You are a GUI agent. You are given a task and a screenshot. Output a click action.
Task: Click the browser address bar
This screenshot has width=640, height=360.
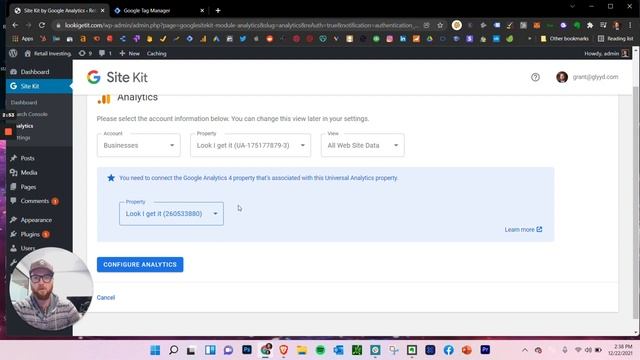pyautogui.click(x=241, y=25)
